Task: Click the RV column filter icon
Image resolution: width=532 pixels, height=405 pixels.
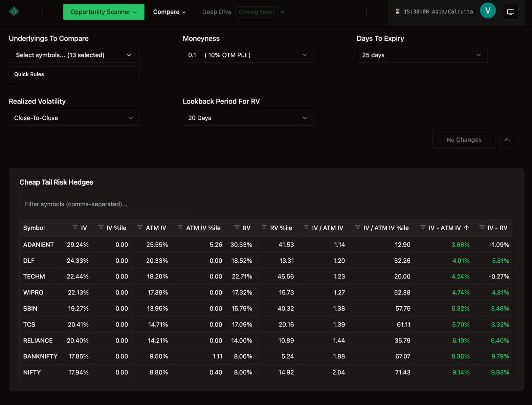Action: pyautogui.click(x=236, y=227)
